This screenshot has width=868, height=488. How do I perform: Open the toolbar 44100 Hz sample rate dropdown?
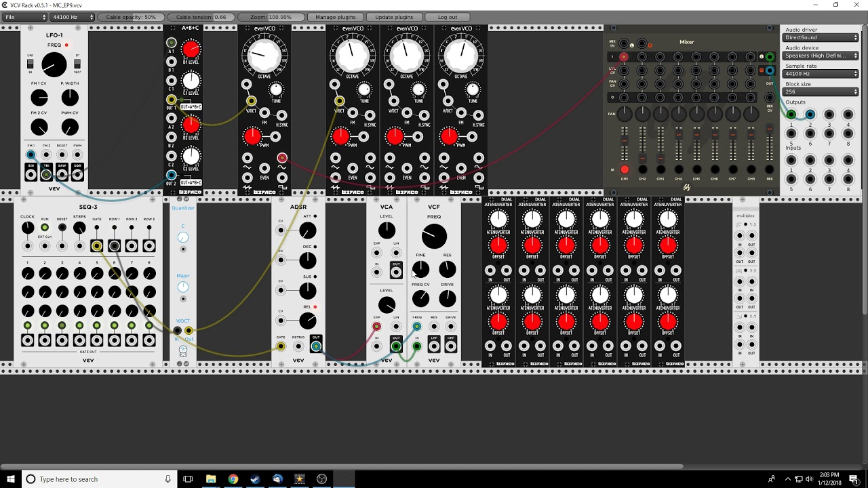click(x=72, y=17)
